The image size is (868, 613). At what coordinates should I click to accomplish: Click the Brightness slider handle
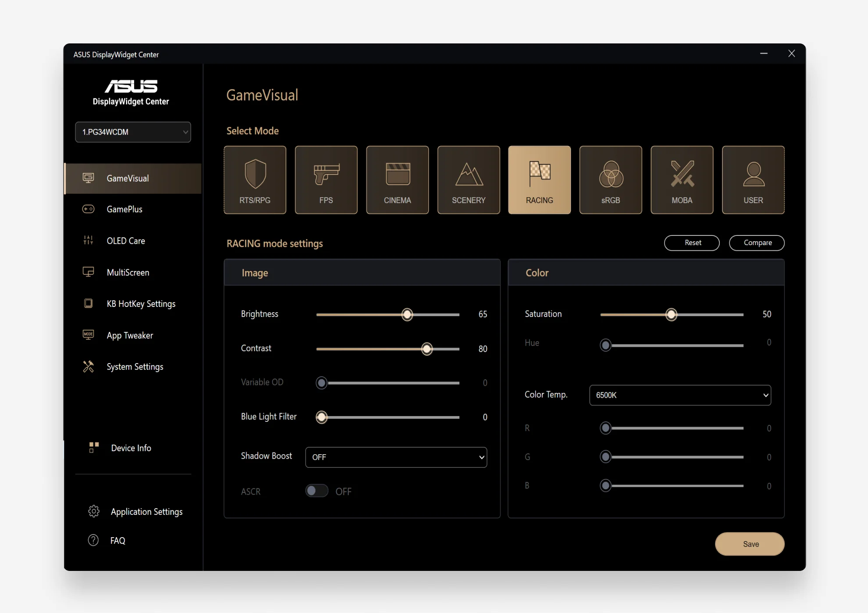(407, 314)
